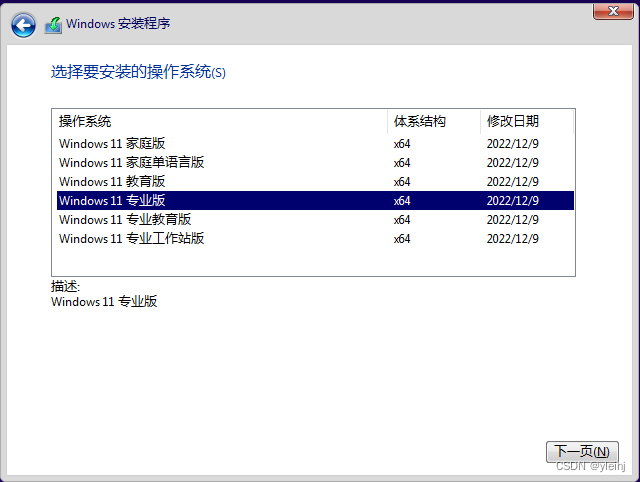The height and width of the screenshot is (482, 640).
Task: Click the Windows Setup disc icon
Action: coord(53,25)
